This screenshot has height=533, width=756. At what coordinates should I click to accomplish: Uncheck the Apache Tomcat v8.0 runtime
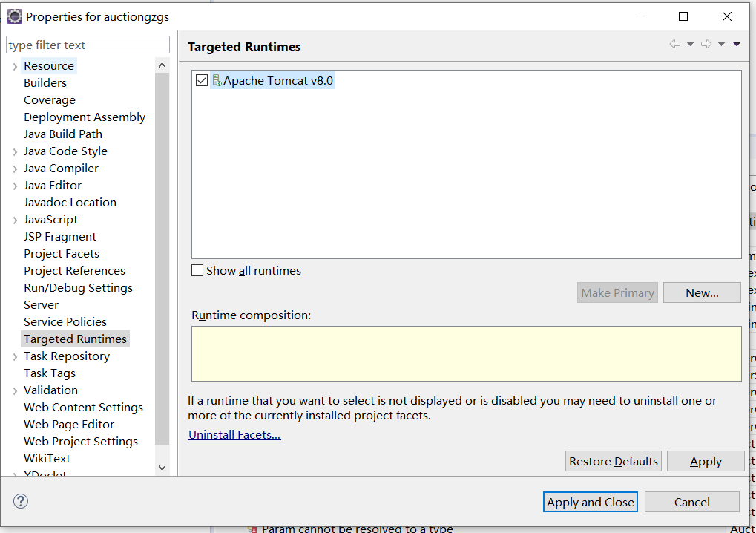coord(202,80)
